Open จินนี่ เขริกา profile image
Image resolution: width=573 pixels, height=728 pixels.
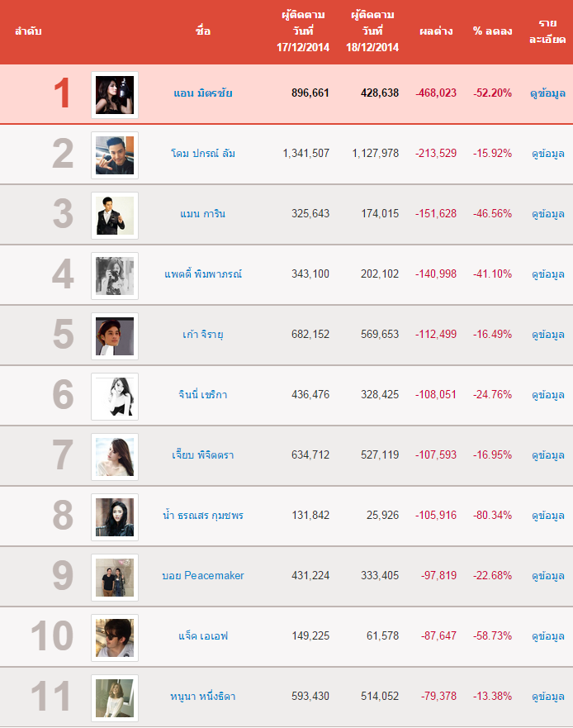[115, 397]
